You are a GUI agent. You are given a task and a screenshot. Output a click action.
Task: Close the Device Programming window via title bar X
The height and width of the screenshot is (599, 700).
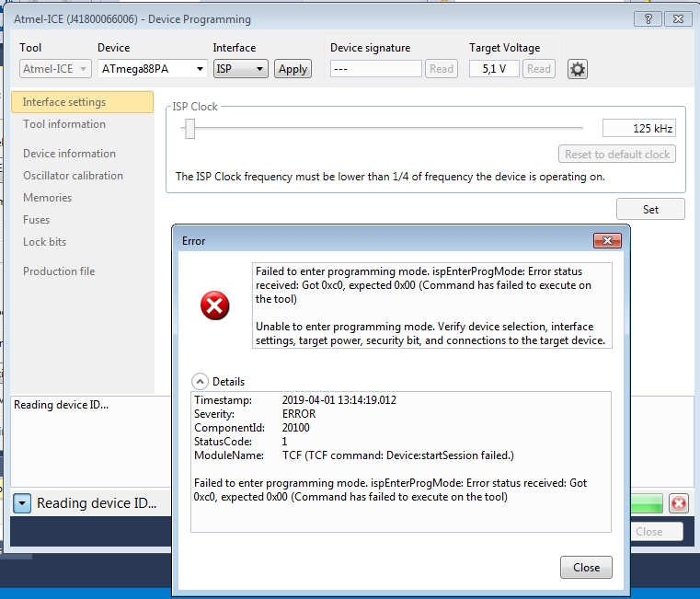click(678, 18)
